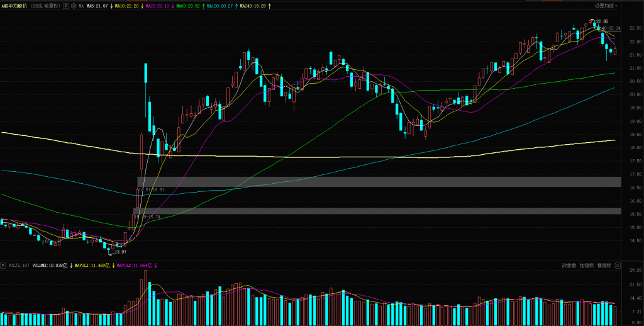
Task: Select the MA20:22.10 indicator value
Action: pos(157,6)
